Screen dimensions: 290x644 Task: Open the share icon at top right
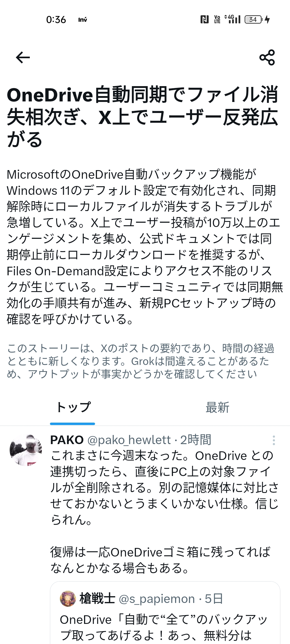[267, 57]
